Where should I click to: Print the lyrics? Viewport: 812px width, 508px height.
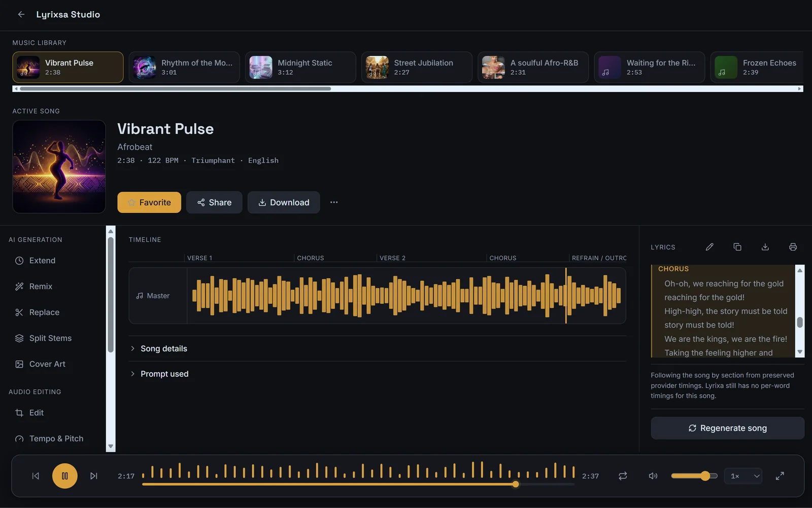pyautogui.click(x=793, y=247)
